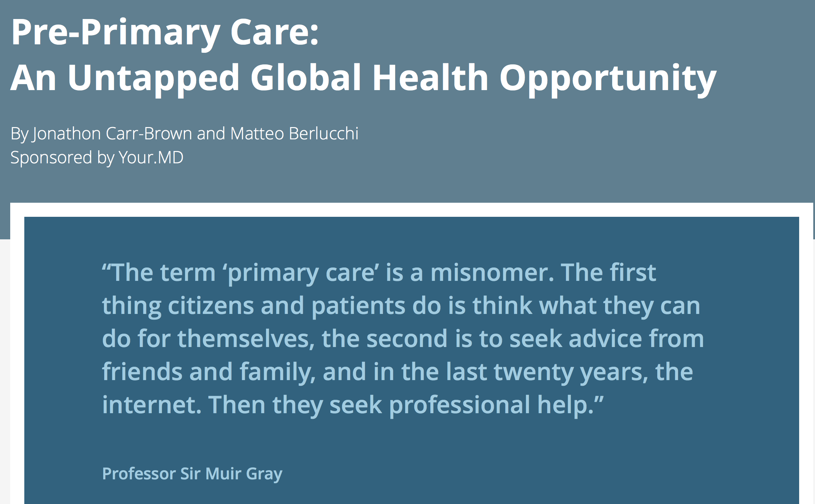815x504 pixels.
Task: Open the Your.MD sponsor name
Action: (x=151, y=157)
